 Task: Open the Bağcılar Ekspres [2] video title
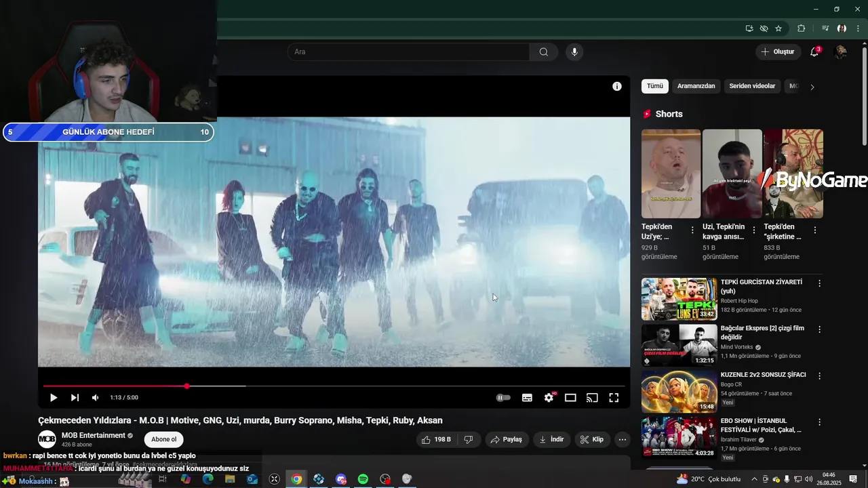[x=762, y=333]
